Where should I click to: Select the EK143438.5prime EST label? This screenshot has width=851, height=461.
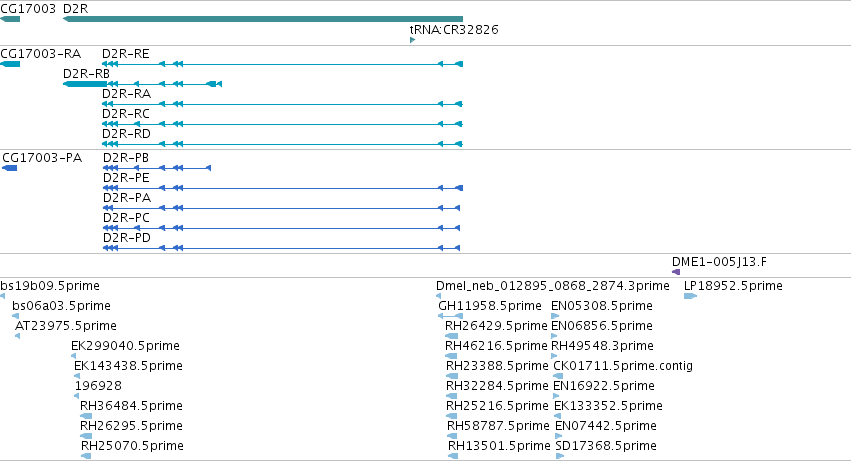coord(128,367)
